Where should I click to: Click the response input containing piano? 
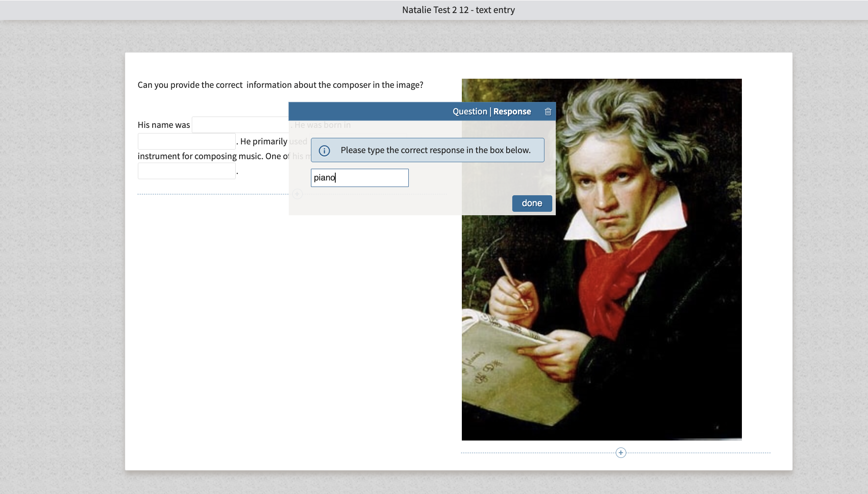(360, 178)
